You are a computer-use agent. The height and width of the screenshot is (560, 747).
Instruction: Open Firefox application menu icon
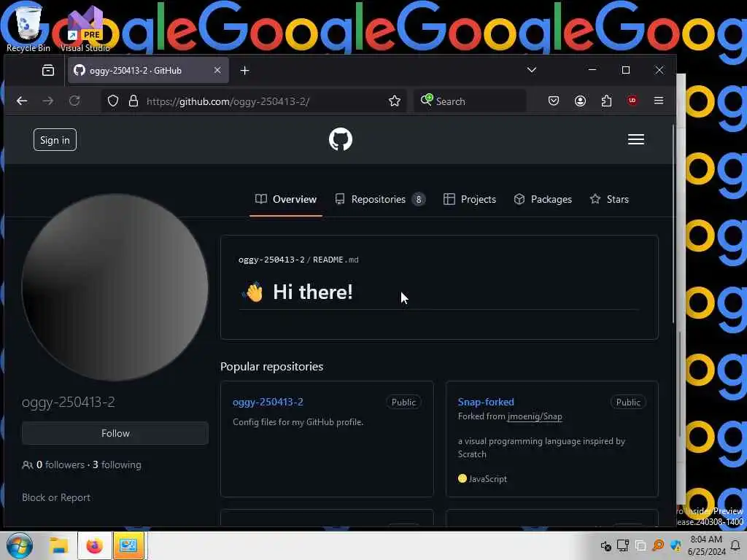click(x=659, y=101)
